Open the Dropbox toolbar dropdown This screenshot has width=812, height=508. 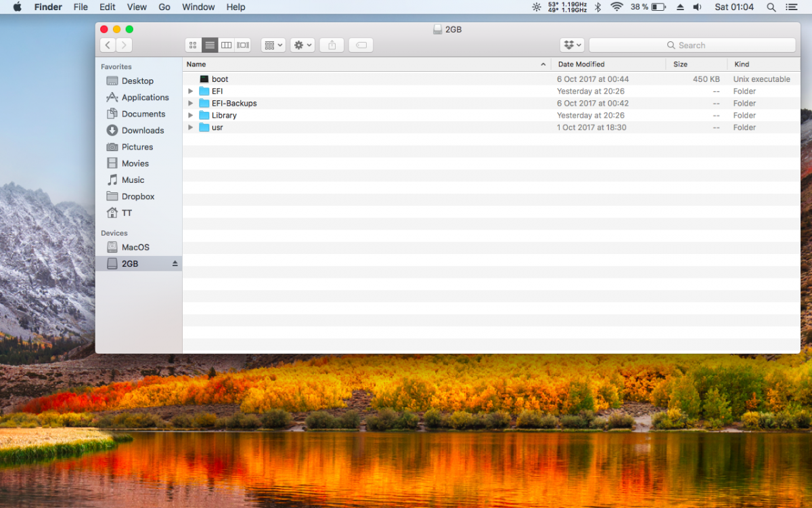tap(572, 45)
